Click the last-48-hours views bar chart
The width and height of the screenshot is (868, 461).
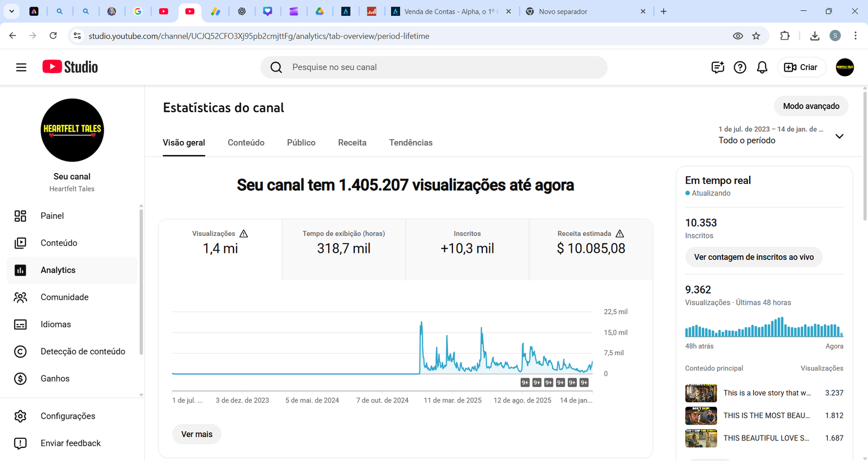pyautogui.click(x=764, y=327)
